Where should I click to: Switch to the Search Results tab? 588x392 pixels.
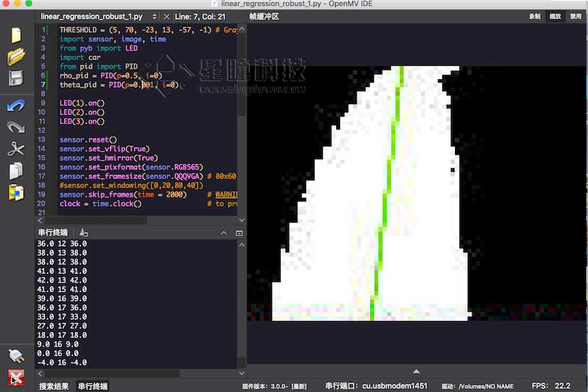[54, 386]
